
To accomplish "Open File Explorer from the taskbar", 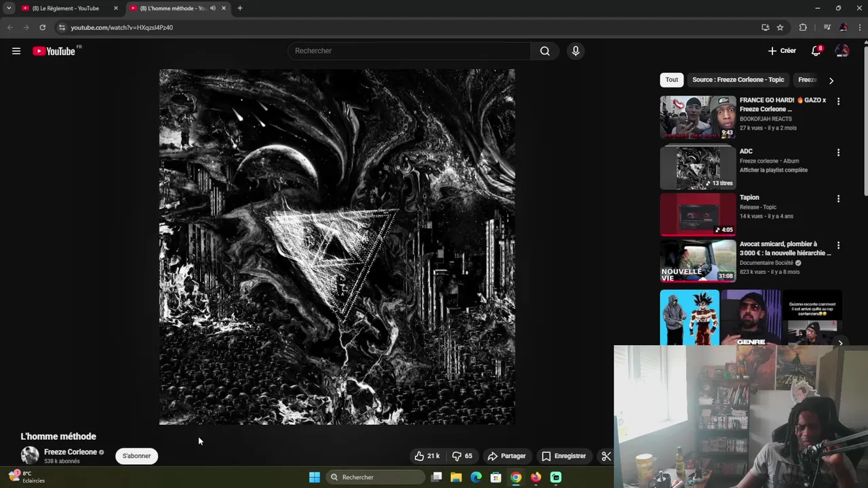I will pyautogui.click(x=456, y=477).
